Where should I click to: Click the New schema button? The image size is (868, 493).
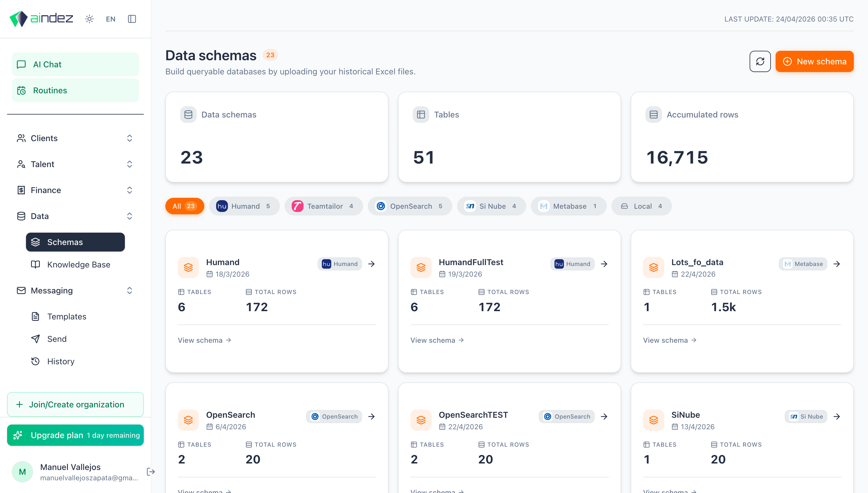click(814, 61)
